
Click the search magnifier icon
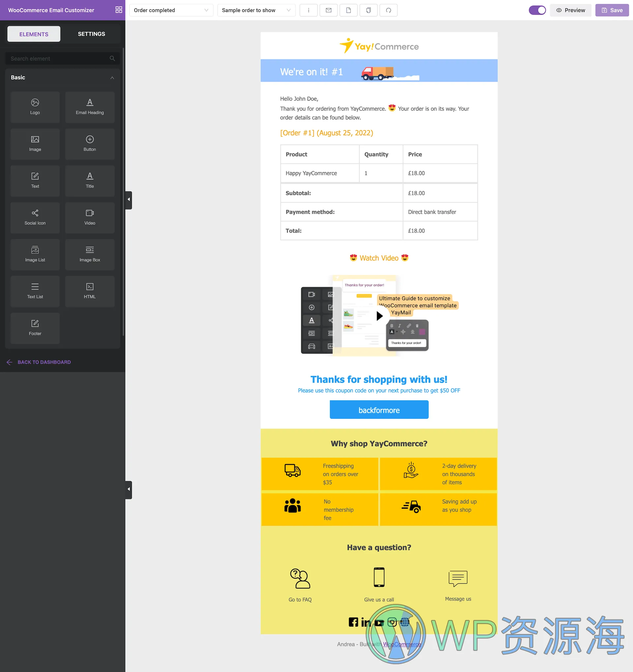112,58
